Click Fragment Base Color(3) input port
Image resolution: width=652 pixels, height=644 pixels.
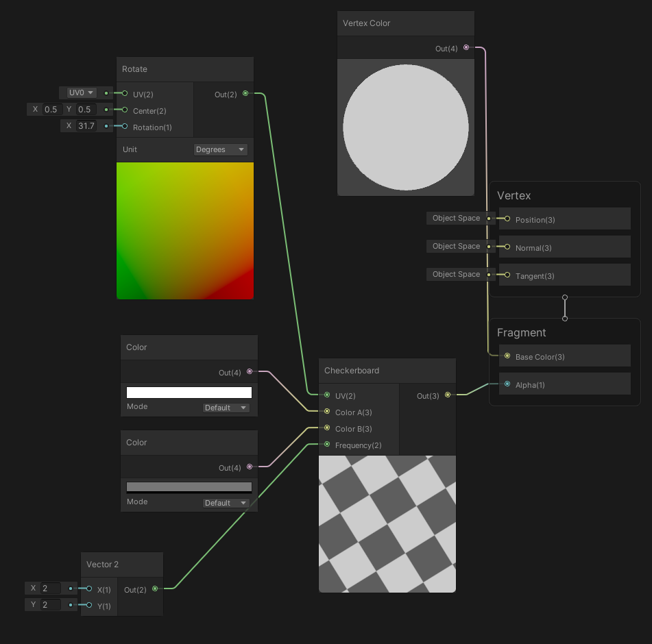507,356
